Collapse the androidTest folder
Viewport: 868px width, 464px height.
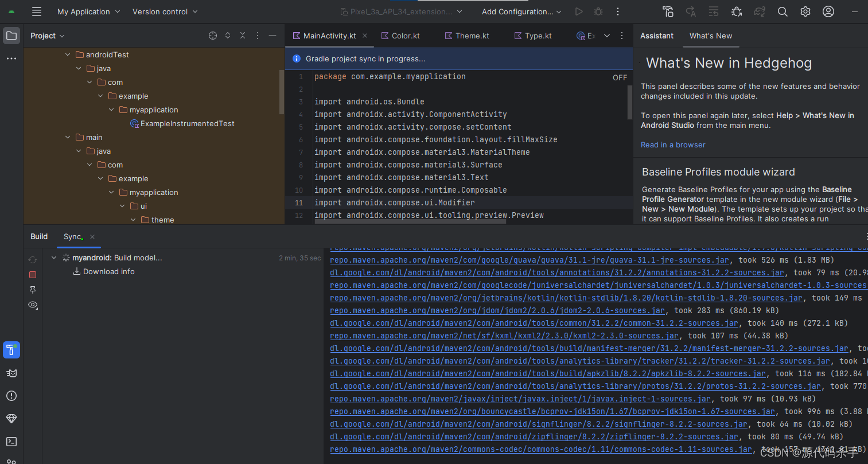(68, 54)
